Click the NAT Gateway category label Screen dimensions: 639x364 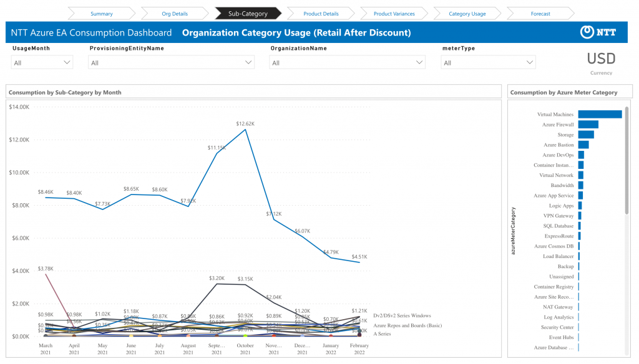pyautogui.click(x=558, y=307)
